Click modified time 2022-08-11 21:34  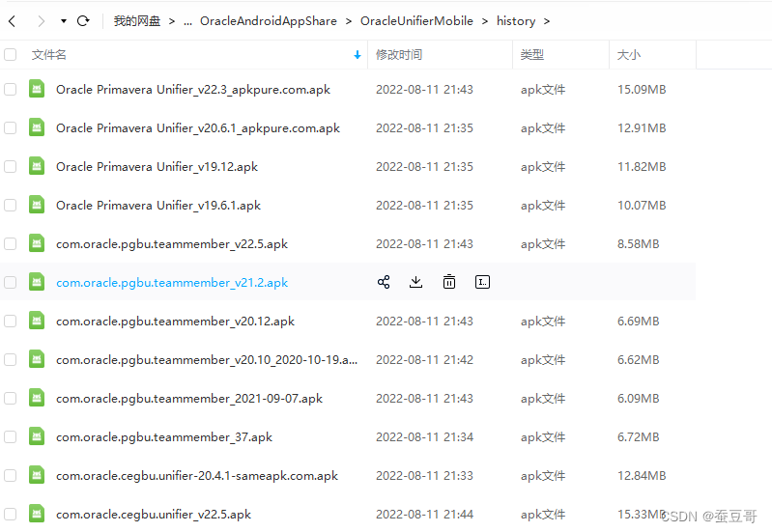(424, 437)
